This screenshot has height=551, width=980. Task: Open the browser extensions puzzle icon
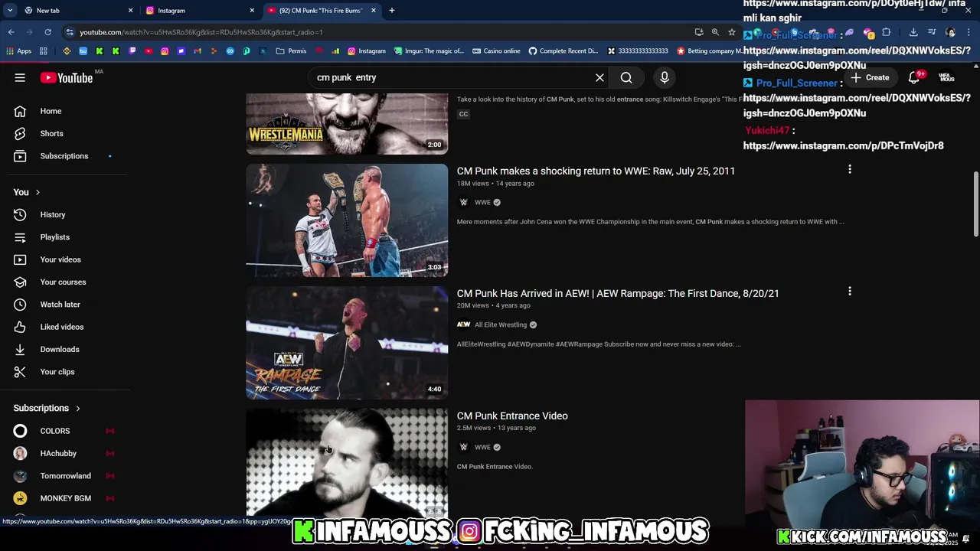[x=887, y=32]
